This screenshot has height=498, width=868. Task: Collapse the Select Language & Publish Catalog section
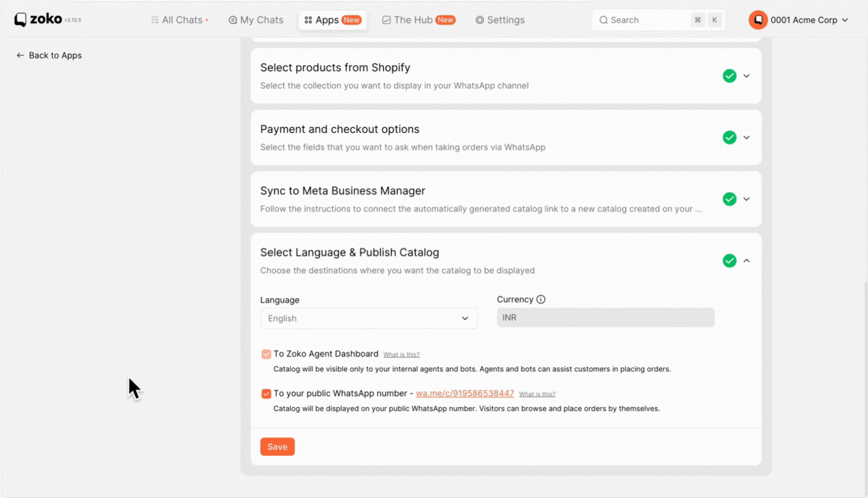pos(746,260)
